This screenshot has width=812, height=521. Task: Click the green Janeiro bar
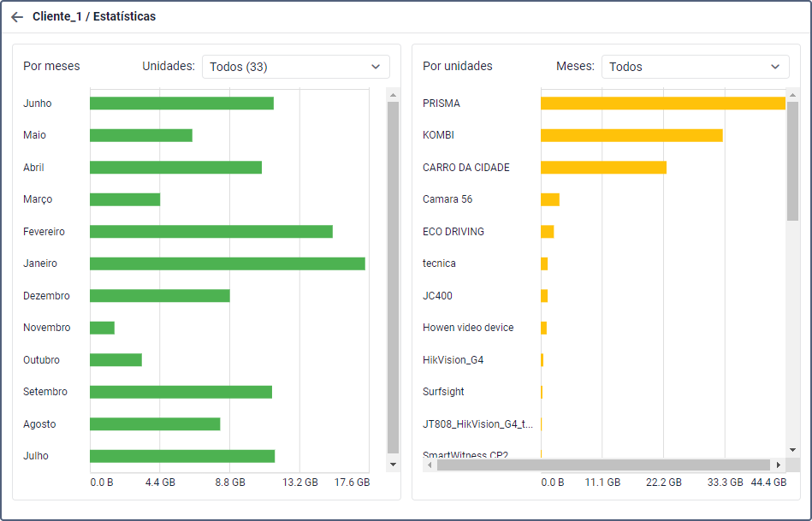coord(228,263)
